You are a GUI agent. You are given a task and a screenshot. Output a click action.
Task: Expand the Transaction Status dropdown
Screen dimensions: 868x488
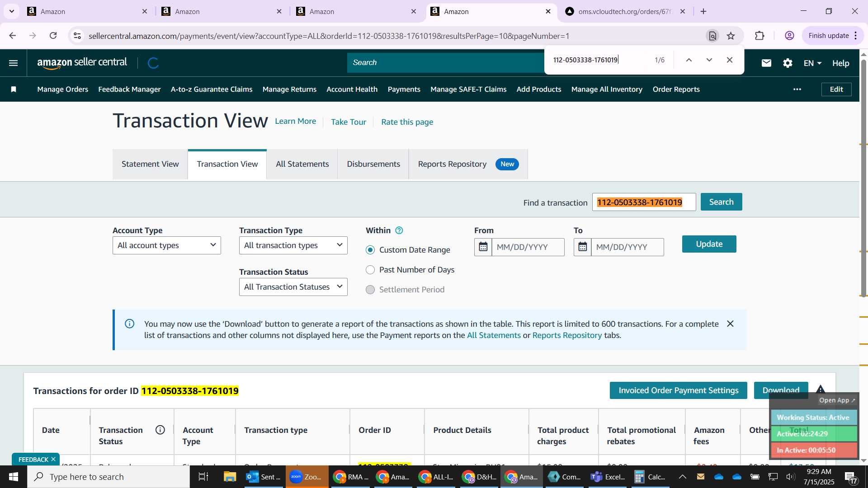(x=293, y=287)
